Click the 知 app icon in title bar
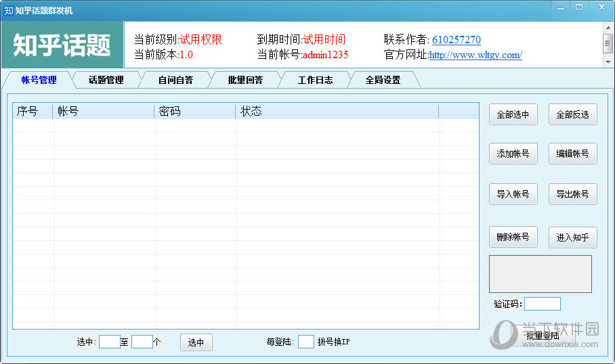This screenshot has height=364, width=615. pyautogui.click(x=9, y=11)
